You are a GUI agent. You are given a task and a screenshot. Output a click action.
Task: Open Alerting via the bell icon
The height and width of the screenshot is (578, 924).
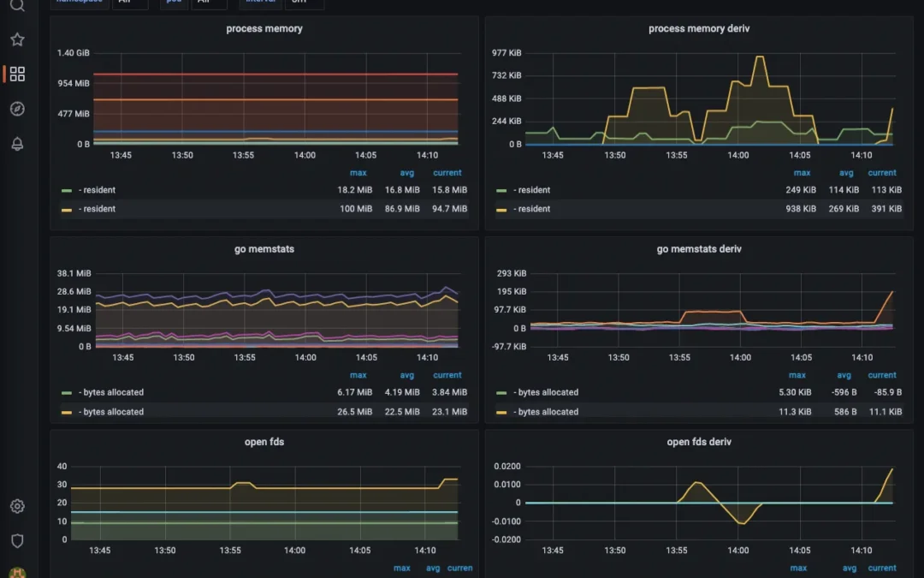[x=17, y=144]
